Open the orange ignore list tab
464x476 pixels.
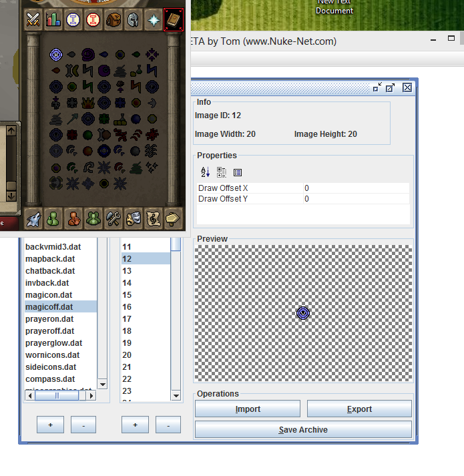pyautogui.click(x=73, y=218)
